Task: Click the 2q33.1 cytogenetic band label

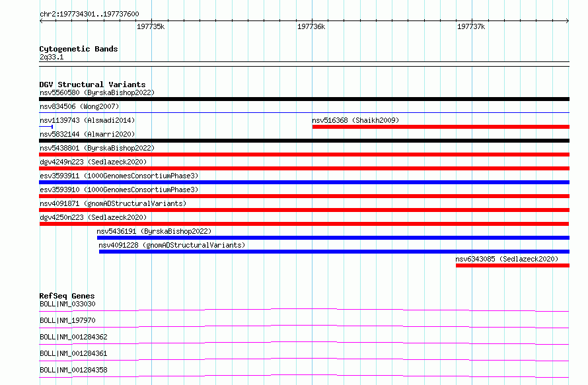Action: pyautogui.click(x=52, y=57)
